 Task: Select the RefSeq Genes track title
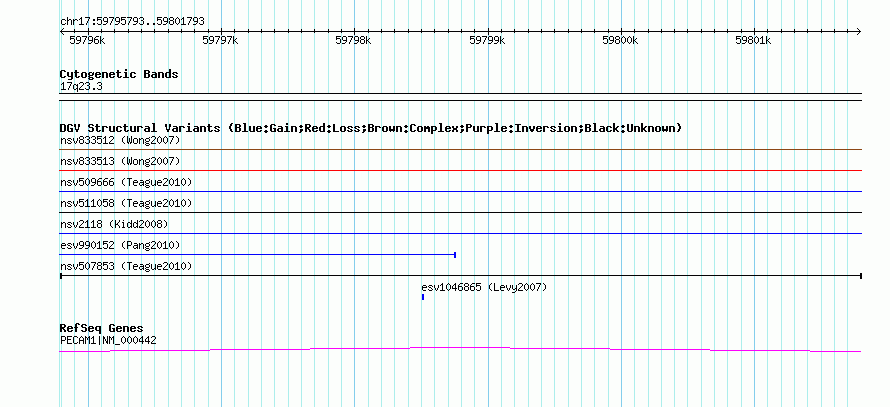(101, 328)
